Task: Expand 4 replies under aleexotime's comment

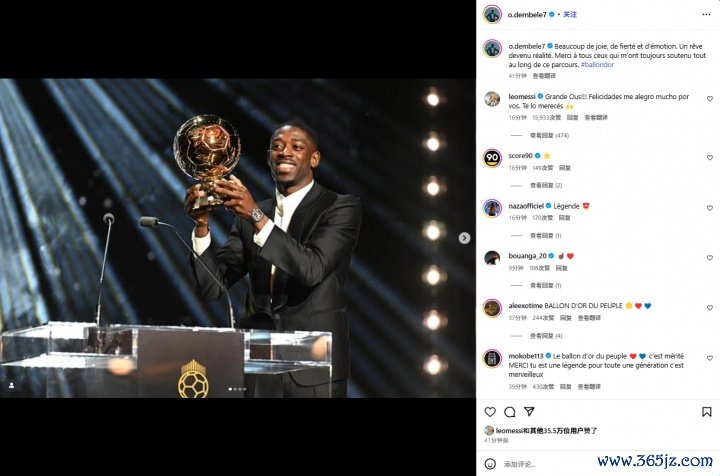Action: [546, 336]
